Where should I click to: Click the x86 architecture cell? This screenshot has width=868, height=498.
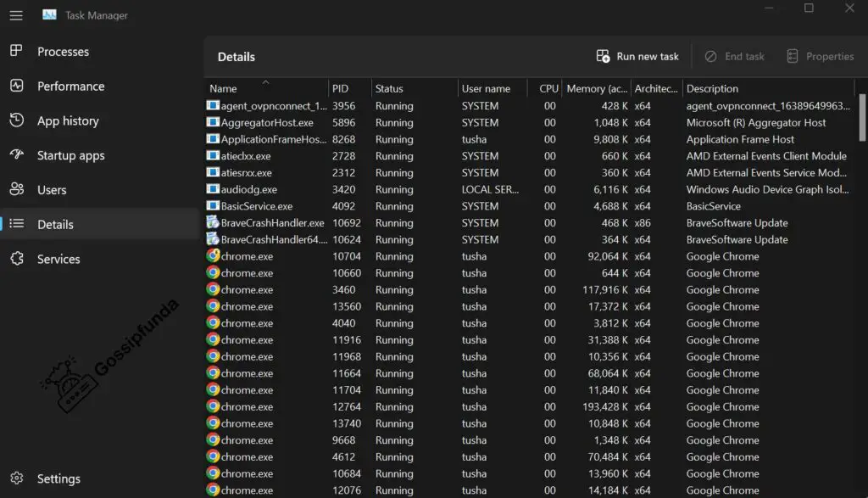[643, 222]
